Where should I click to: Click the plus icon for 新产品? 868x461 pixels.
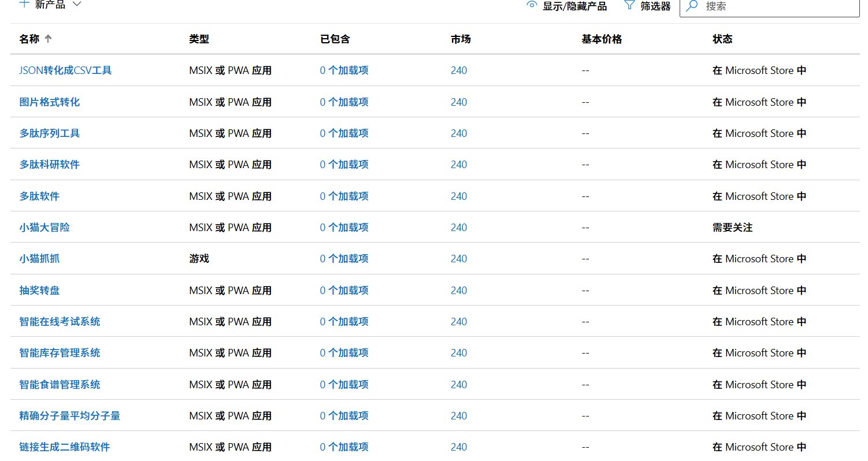24,3
